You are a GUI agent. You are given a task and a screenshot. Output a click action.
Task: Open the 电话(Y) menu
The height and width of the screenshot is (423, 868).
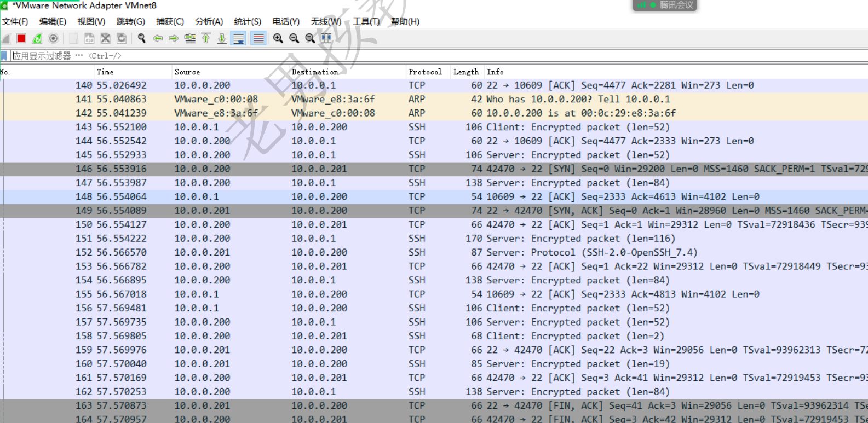[286, 21]
